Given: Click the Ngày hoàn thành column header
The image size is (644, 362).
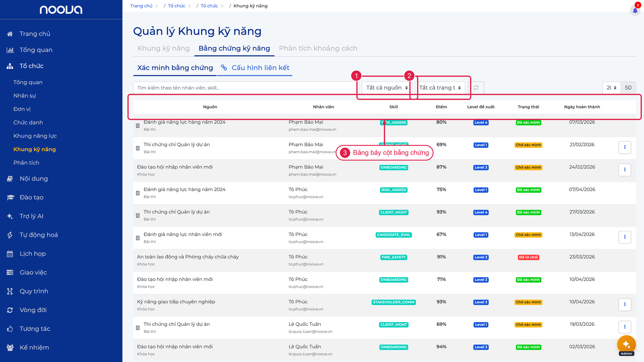Looking at the screenshot, I should pos(582,107).
